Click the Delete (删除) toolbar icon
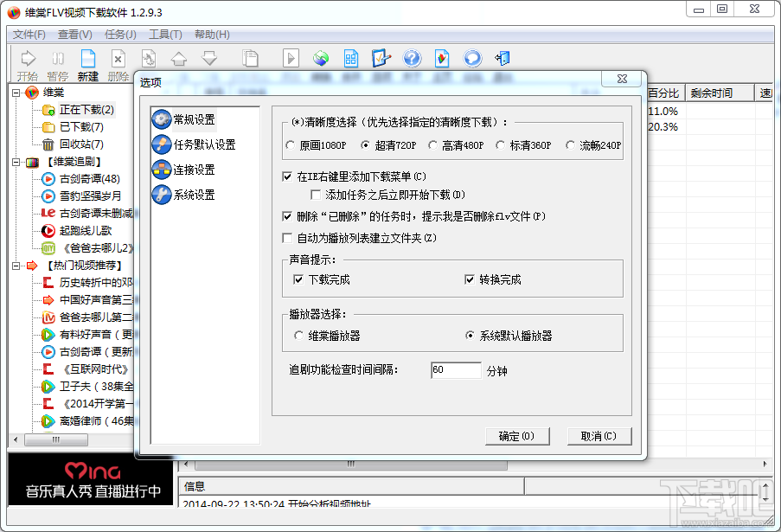 tap(118, 59)
